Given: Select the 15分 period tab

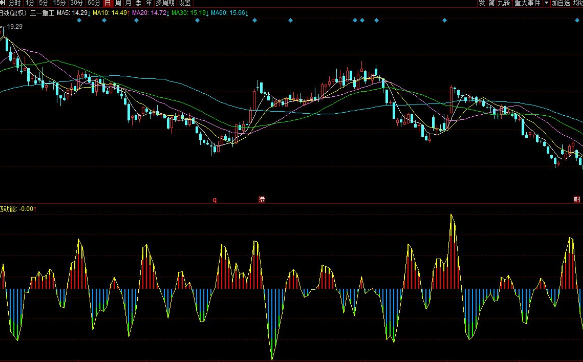Looking at the screenshot, I should tap(59, 3).
